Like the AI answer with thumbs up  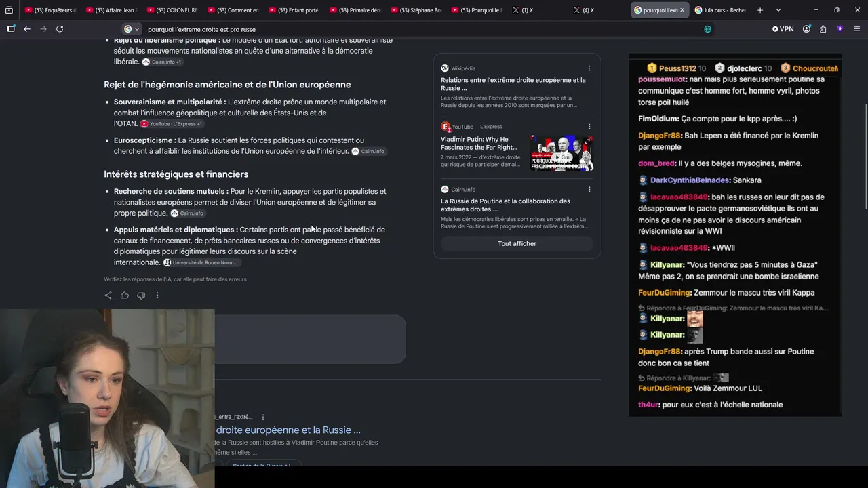(125, 296)
